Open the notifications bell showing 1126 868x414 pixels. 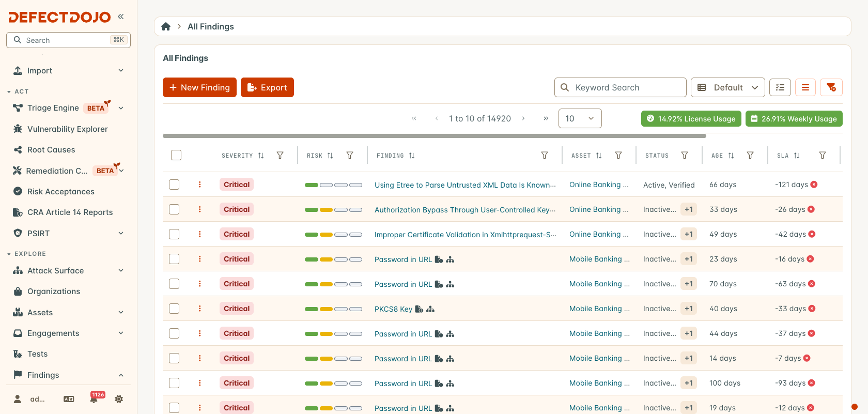point(94,399)
